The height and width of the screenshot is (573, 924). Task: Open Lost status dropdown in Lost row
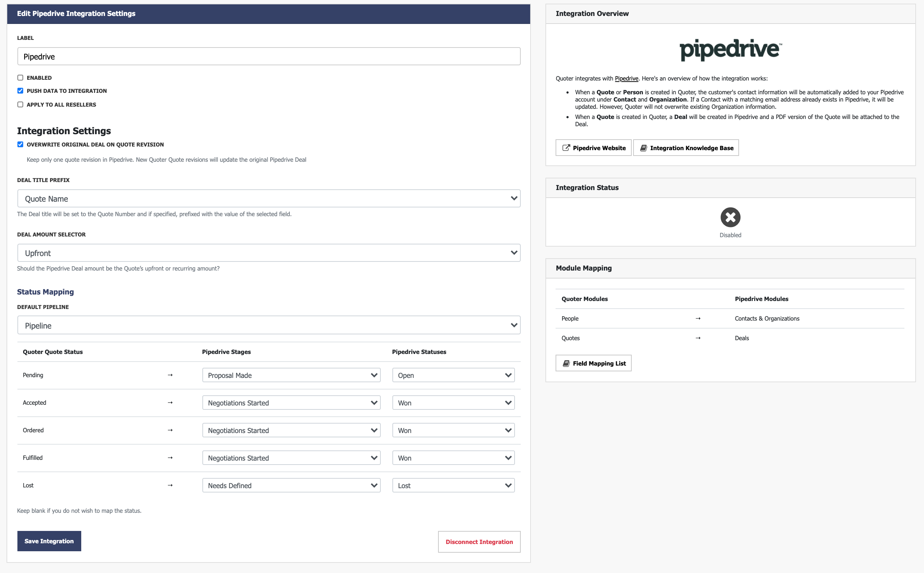click(x=453, y=486)
